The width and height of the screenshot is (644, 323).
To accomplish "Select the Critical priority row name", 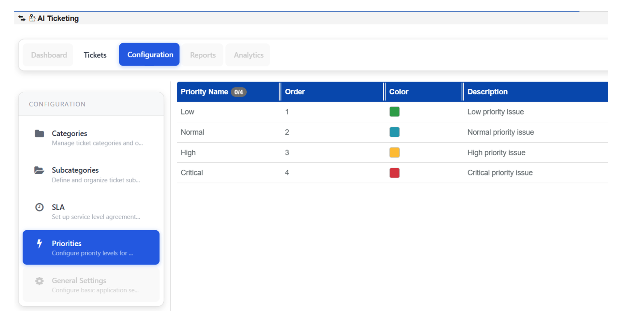I will point(192,173).
